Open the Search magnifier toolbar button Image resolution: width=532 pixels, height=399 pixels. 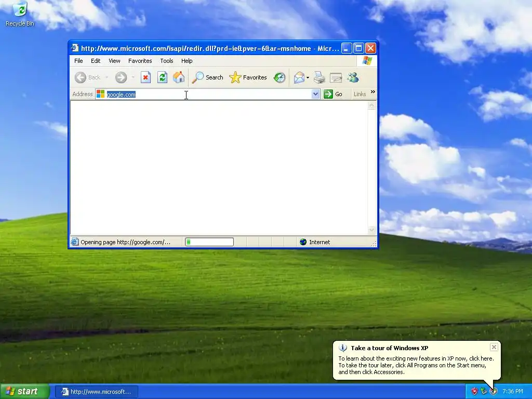pyautogui.click(x=208, y=77)
